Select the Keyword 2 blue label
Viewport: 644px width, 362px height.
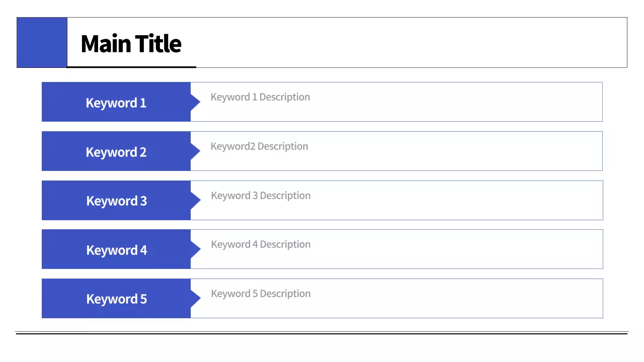point(116,152)
